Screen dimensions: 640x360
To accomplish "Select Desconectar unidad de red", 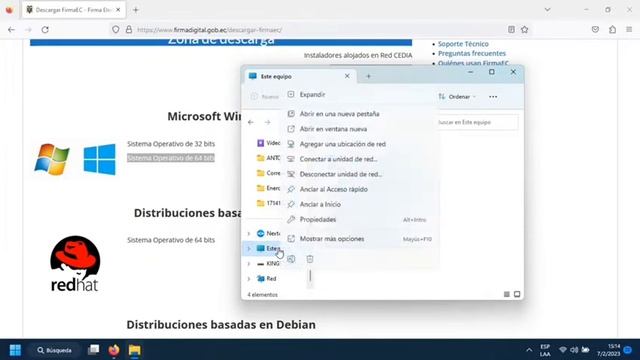I will pos(341,174).
